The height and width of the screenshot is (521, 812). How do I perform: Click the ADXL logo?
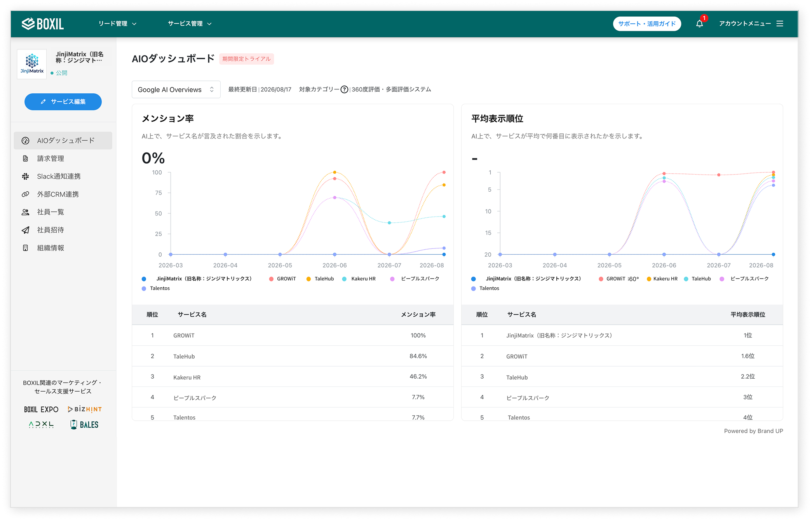point(41,425)
